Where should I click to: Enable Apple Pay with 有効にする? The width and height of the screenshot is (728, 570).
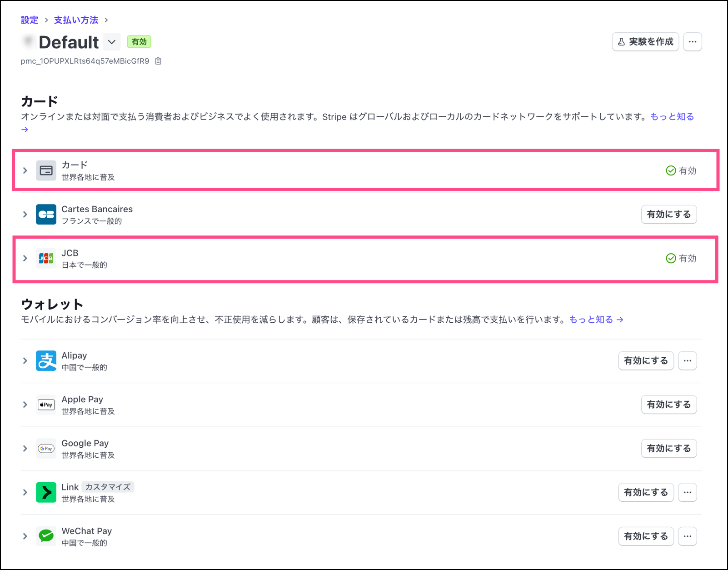tap(668, 405)
